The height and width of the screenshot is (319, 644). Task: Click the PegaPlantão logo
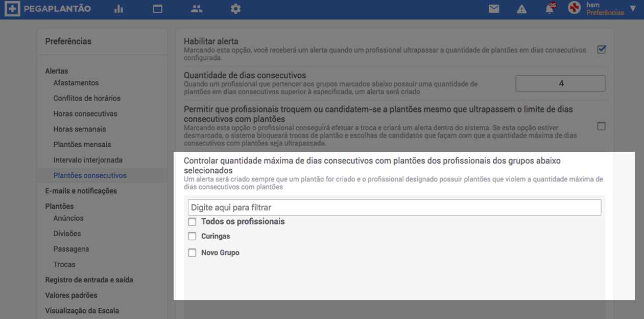tap(47, 9)
